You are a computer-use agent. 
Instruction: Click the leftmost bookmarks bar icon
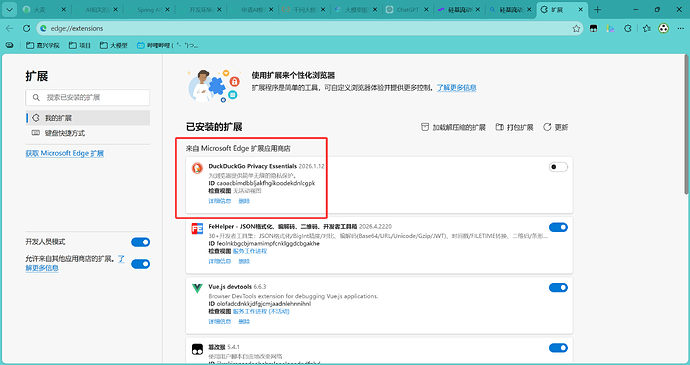[x=10, y=45]
